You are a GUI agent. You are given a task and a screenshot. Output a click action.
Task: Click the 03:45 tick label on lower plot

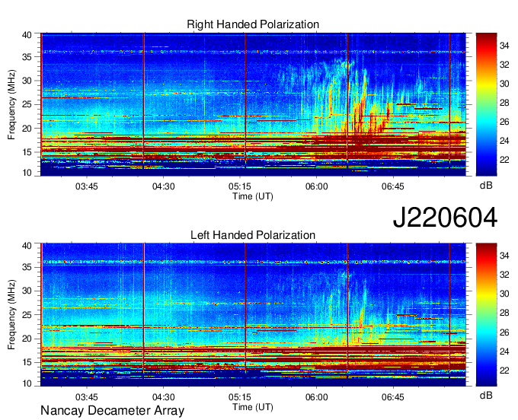[x=87, y=397]
